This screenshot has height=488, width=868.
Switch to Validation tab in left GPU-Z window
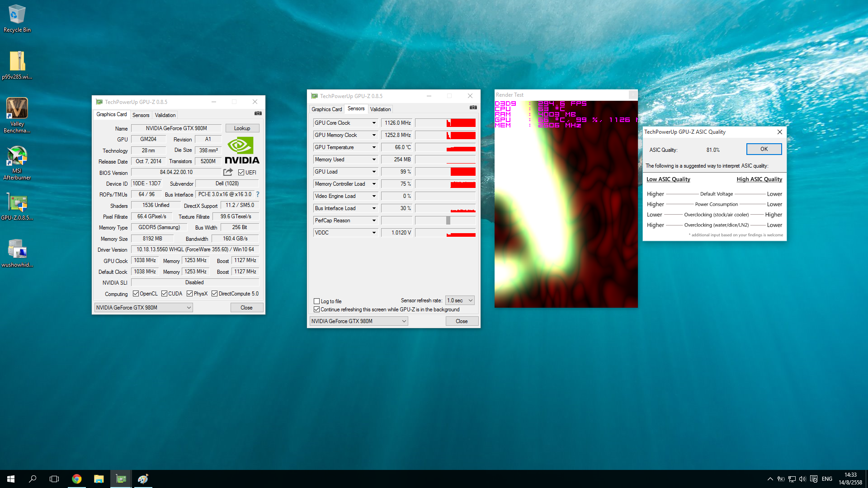point(165,115)
